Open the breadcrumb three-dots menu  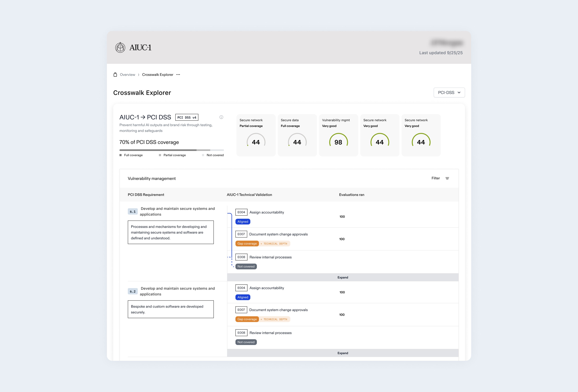pyautogui.click(x=178, y=75)
